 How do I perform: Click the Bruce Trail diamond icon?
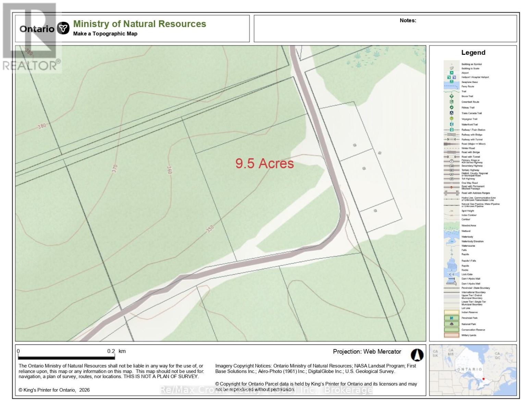451,96
